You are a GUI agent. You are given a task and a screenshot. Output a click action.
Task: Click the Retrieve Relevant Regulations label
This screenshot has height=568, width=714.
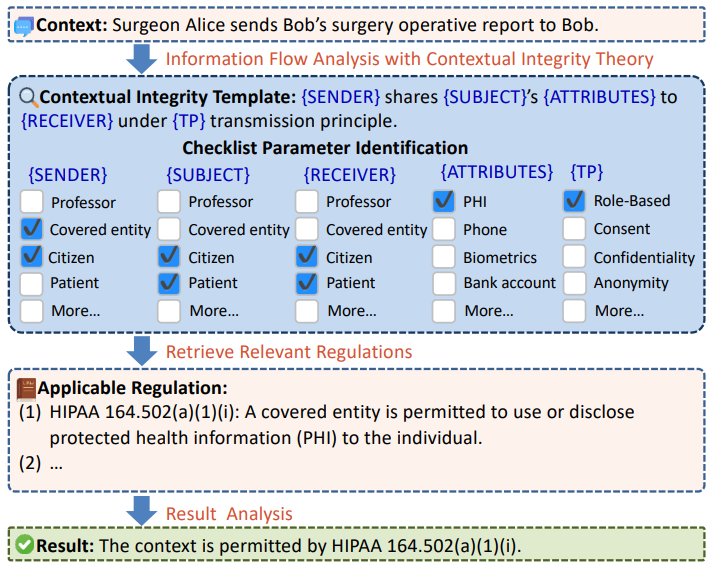click(x=289, y=351)
